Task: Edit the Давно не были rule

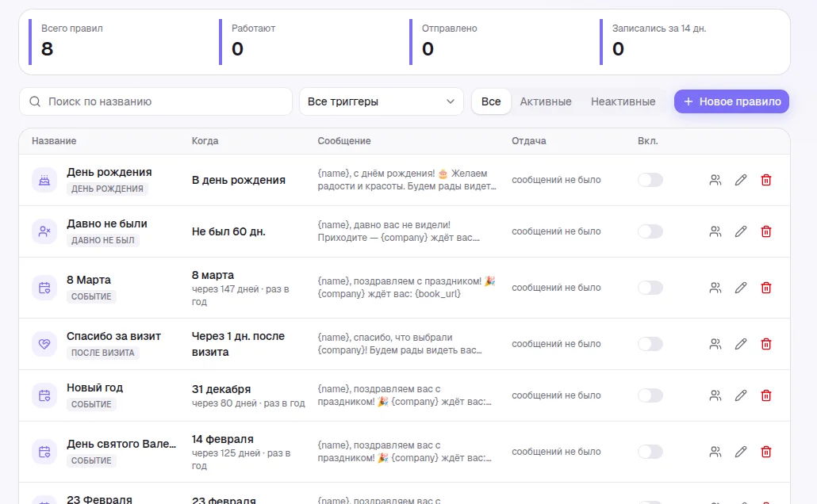Action: click(x=741, y=231)
